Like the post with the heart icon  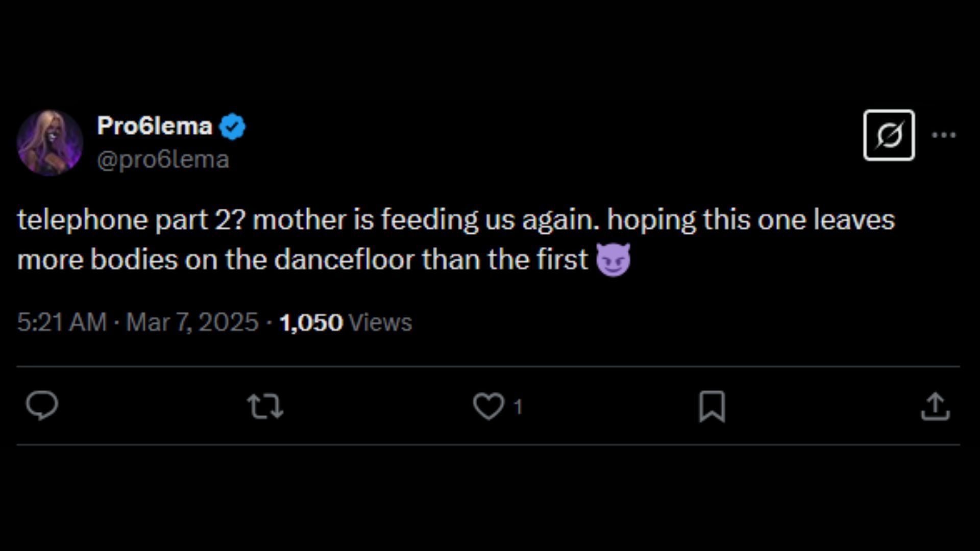pos(488,407)
